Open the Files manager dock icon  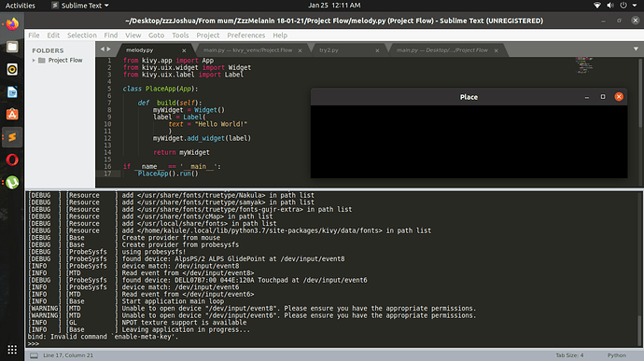12,47
